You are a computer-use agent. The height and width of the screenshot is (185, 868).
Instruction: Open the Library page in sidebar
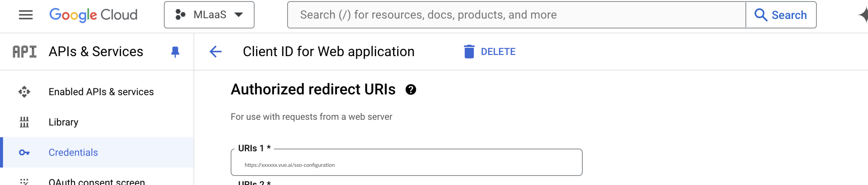[x=63, y=122]
